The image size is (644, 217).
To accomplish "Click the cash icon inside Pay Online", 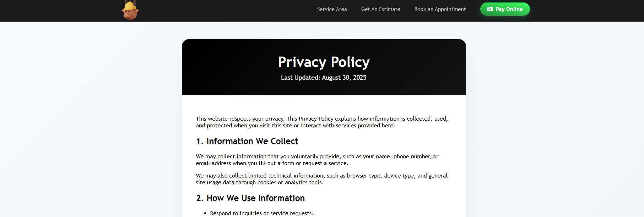I will pos(490,9).
